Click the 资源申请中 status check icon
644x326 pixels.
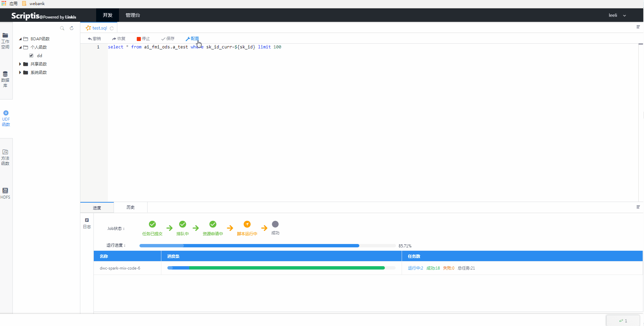[x=213, y=224]
